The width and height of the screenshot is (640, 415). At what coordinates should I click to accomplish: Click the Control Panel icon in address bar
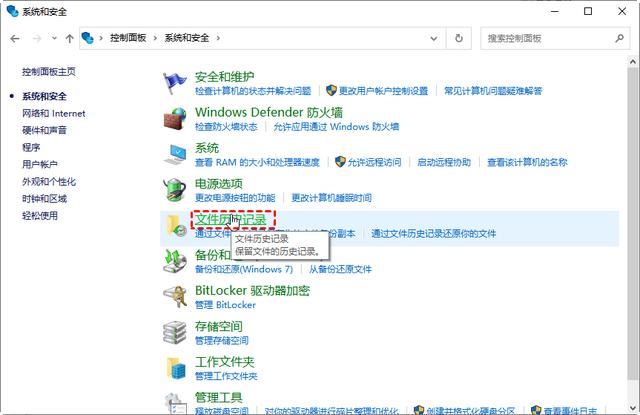click(x=87, y=38)
